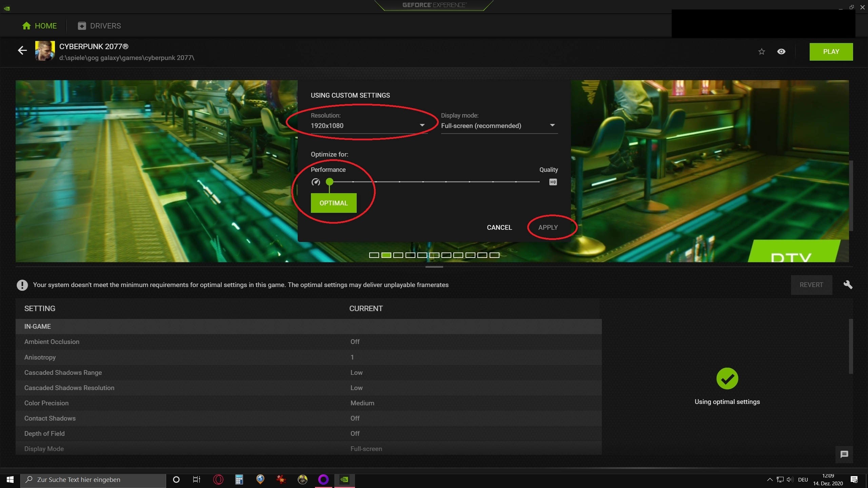Select the Anisotropy setting row
Screen dimensions: 868x488
click(309, 357)
